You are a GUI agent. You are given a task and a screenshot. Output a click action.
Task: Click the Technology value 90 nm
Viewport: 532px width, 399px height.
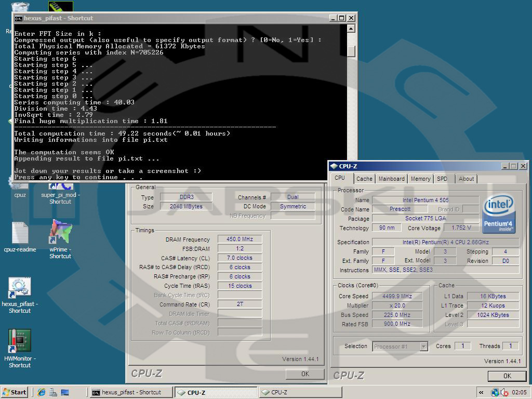[387, 228]
